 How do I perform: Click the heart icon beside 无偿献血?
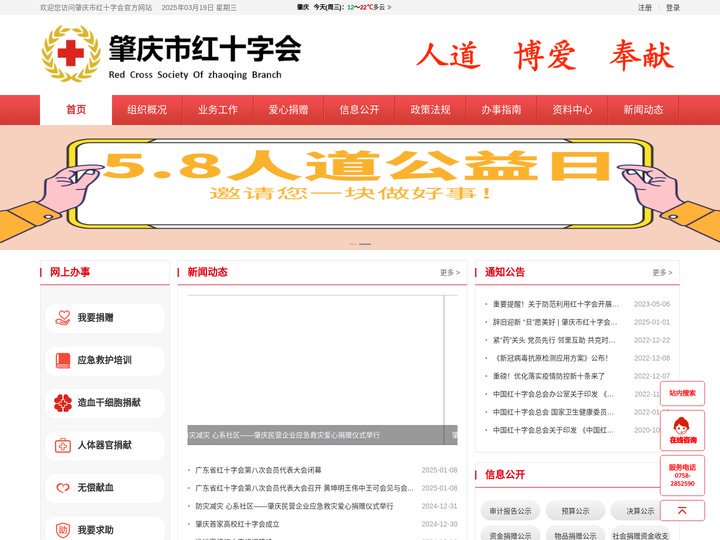[x=63, y=488]
